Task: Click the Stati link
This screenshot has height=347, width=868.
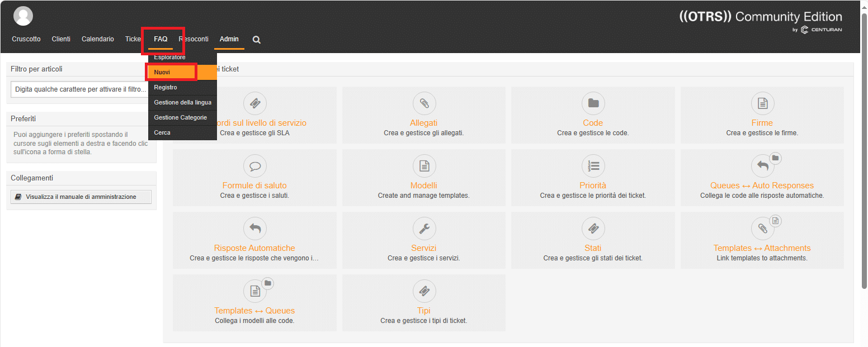Action: 593,248
